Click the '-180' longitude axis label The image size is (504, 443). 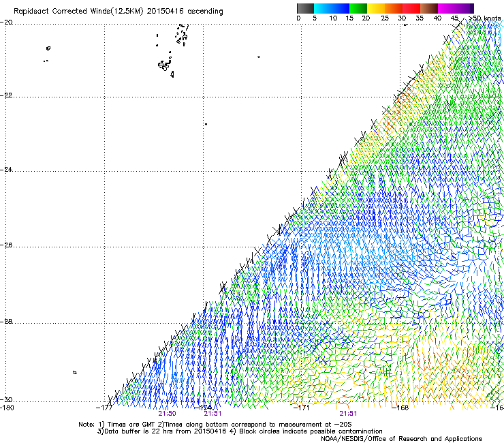coord(7,408)
